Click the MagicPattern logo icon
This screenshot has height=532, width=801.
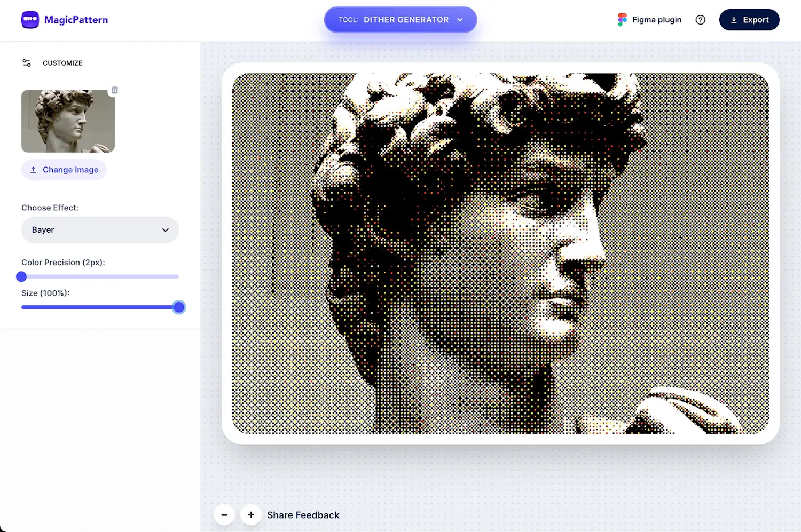(30, 20)
